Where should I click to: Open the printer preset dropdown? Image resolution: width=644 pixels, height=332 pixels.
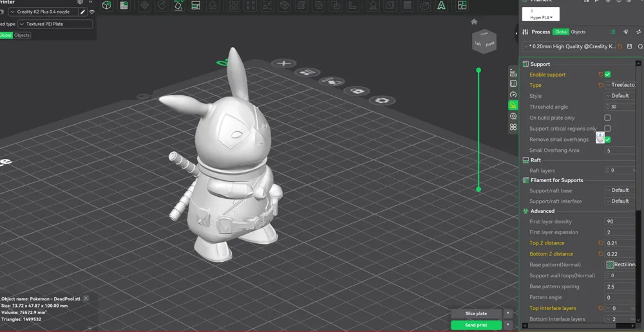[x=43, y=12]
